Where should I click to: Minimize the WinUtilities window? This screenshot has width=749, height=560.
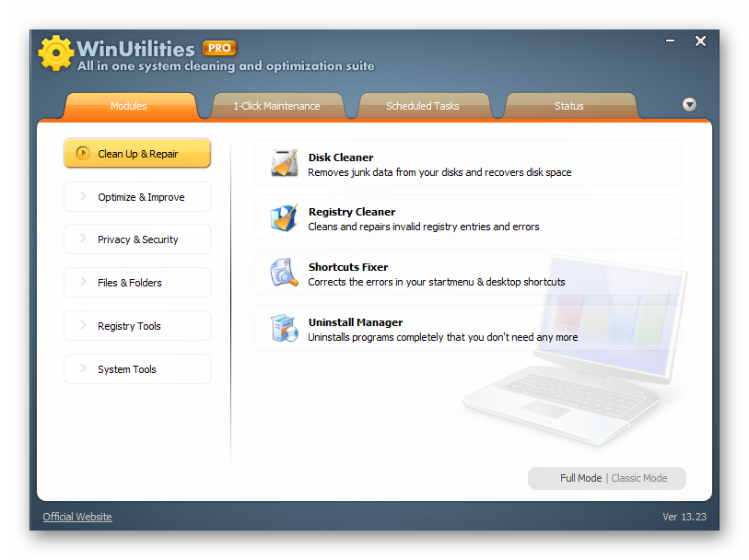(670, 41)
